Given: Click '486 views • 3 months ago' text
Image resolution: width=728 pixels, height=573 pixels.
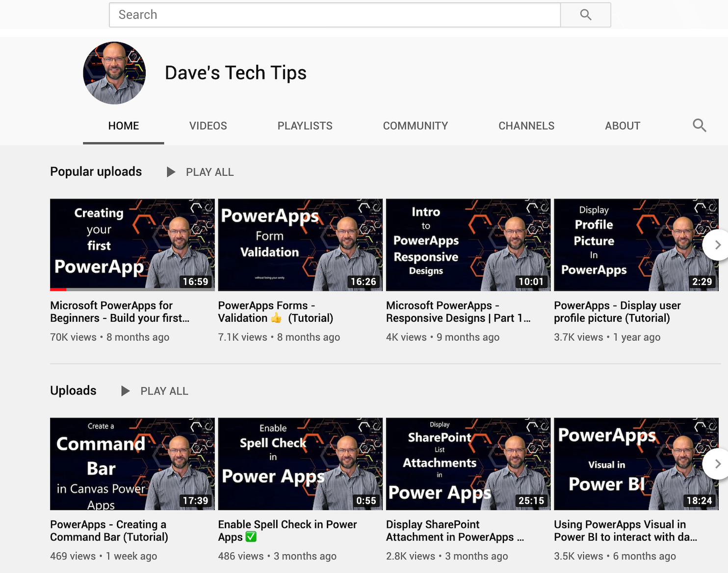Looking at the screenshot, I should (x=277, y=556).
